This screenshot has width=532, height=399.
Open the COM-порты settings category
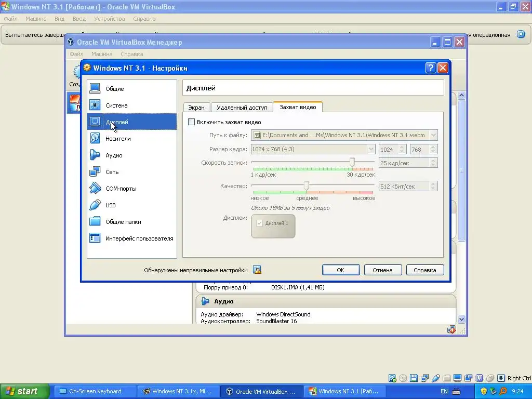tap(131, 188)
